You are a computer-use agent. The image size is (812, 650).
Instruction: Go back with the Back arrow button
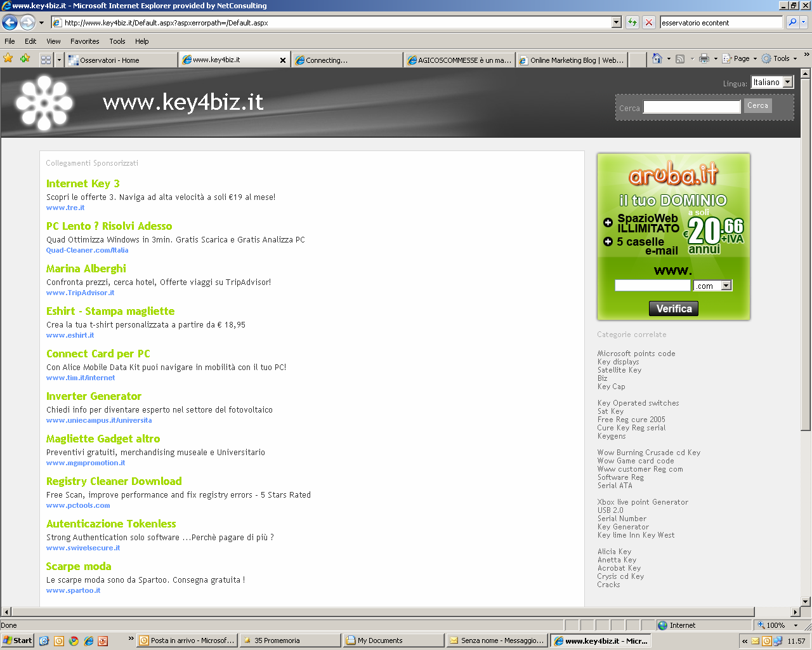pos(10,23)
